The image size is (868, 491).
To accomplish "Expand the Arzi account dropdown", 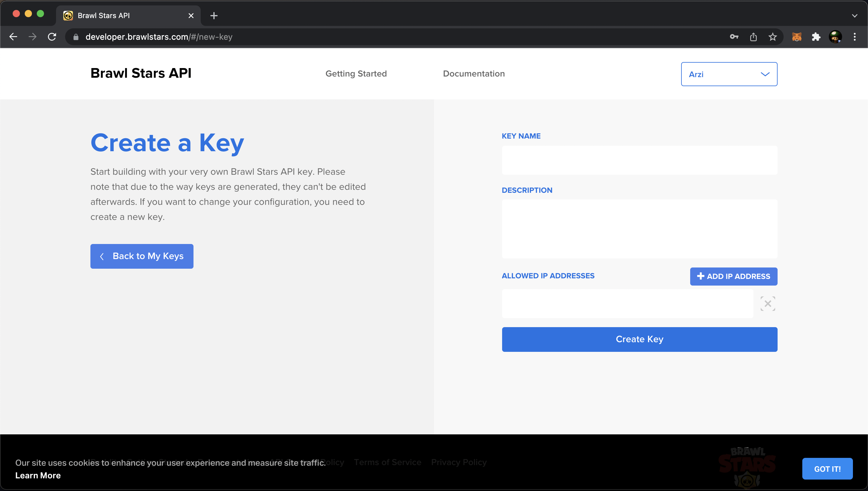I will point(729,74).
